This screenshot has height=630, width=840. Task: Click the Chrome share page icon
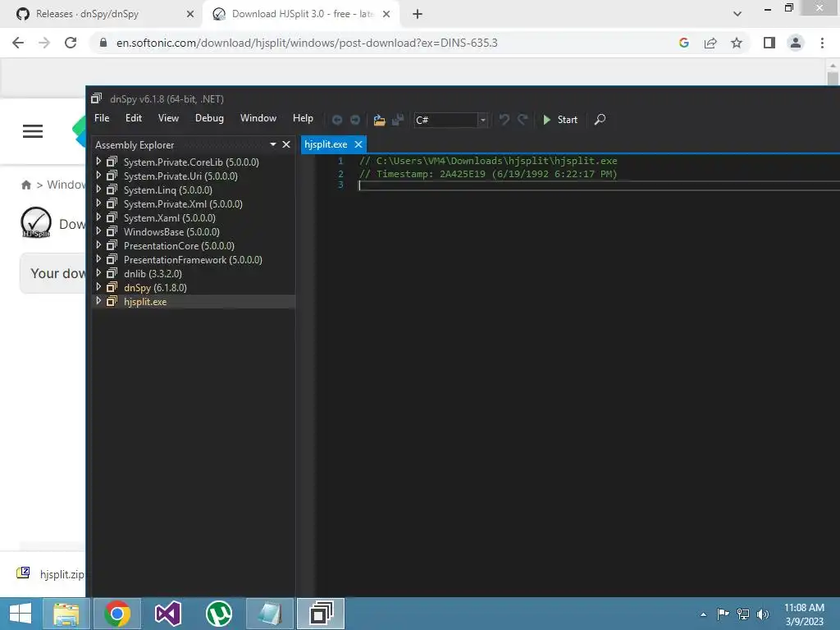click(710, 43)
